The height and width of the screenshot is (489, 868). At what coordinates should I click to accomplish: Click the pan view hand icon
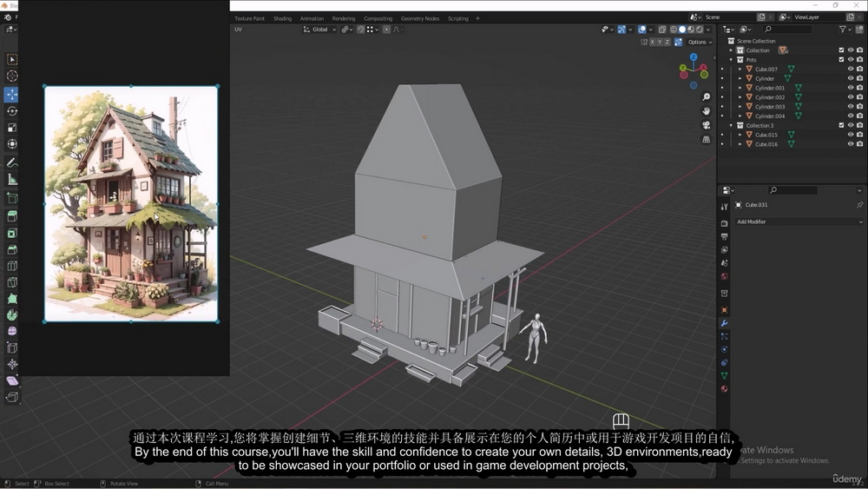[706, 111]
